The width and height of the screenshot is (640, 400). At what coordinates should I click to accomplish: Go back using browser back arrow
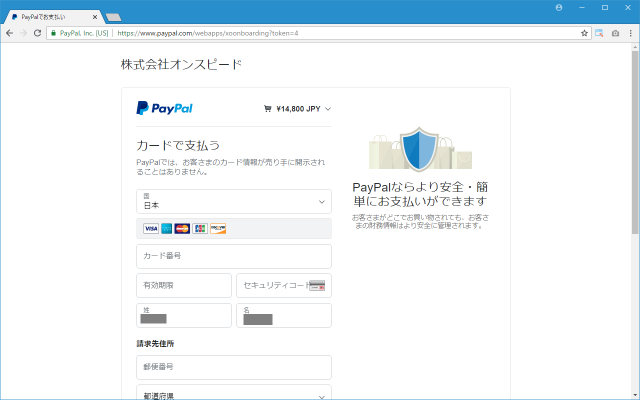click(9, 33)
